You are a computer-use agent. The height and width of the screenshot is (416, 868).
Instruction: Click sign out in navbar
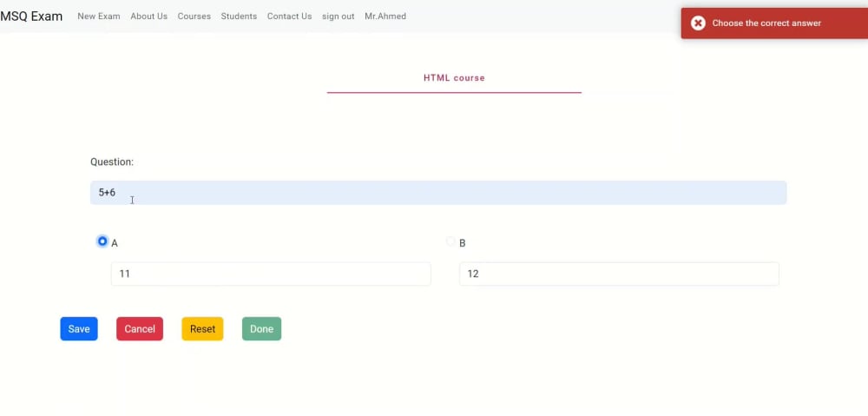pos(339,17)
